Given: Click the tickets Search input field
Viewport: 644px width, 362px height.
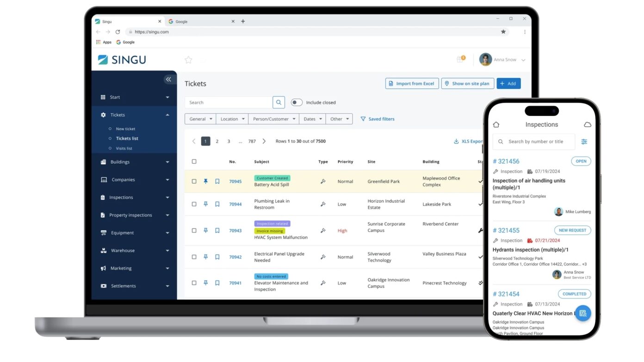Looking at the screenshot, I should click(x=229, y=103).
